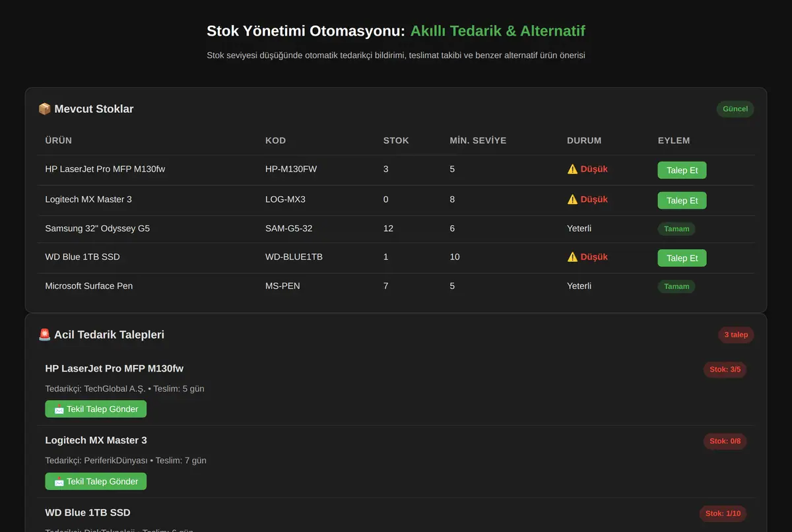The image size is (792, 532).
Task: Click Talep Et for HP LaserJet Pro row
Action: [x=682, y=170]
